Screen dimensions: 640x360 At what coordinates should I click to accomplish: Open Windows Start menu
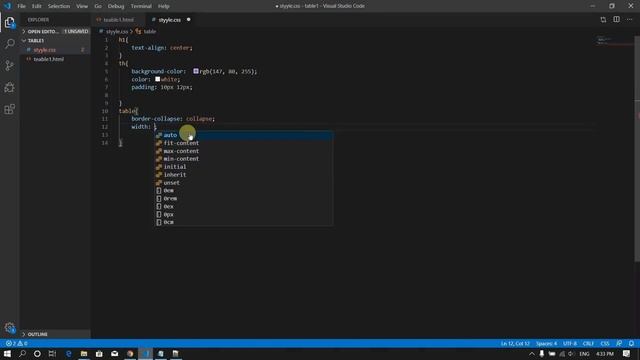tap(7, 354)
